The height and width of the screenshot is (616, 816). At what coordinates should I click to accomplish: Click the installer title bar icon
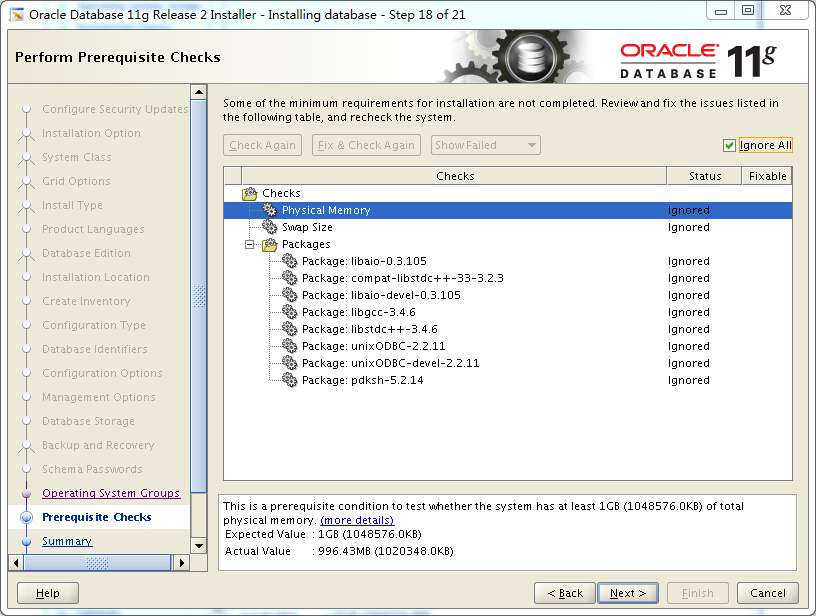[x=17, y=15]
